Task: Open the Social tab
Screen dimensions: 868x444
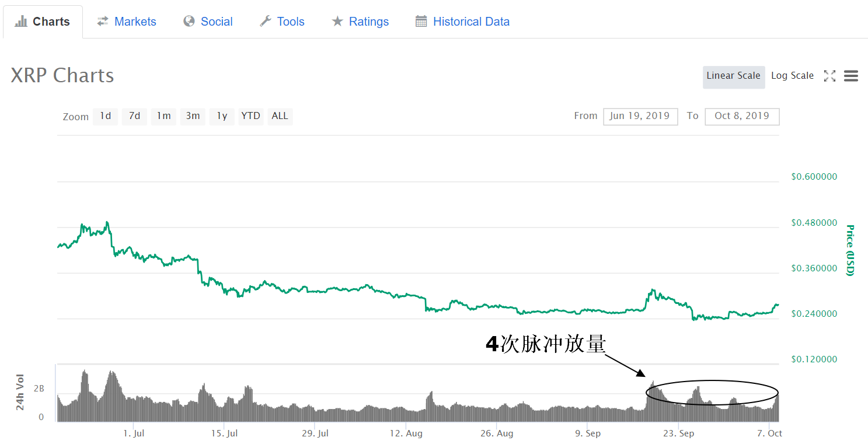Action: [x=208, y=22]
